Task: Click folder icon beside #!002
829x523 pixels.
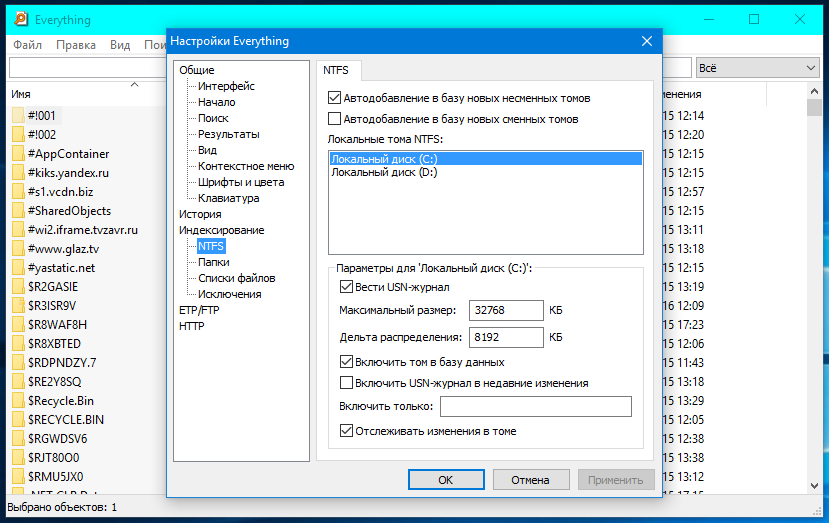Action: coord(18,134)
